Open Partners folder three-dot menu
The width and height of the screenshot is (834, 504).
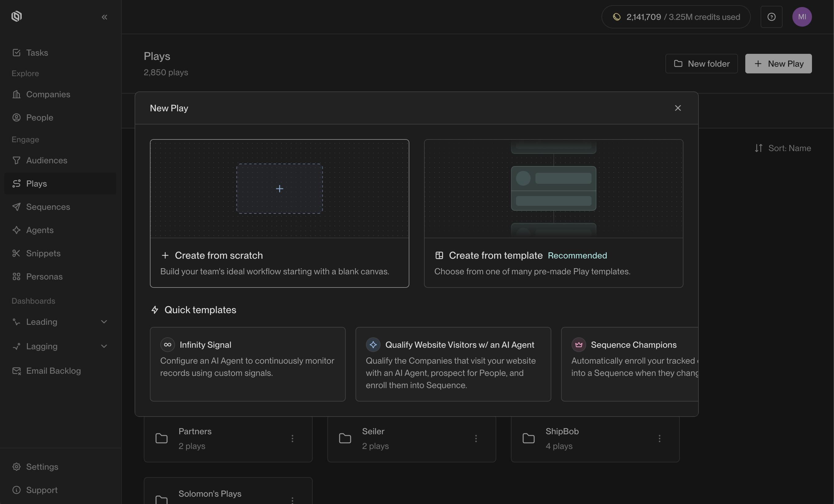(x=292, y=438)
